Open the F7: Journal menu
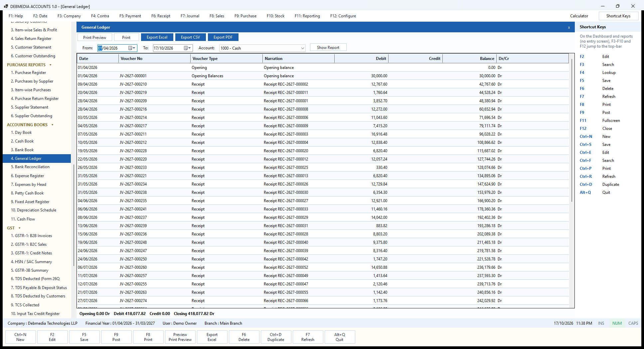The height and width of the screenshot is (349, 644). [190, 16]
